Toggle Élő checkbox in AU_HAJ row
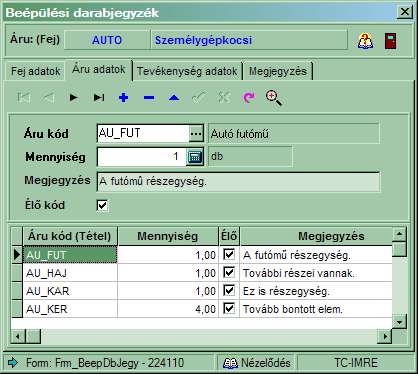 tap(229, 272)
